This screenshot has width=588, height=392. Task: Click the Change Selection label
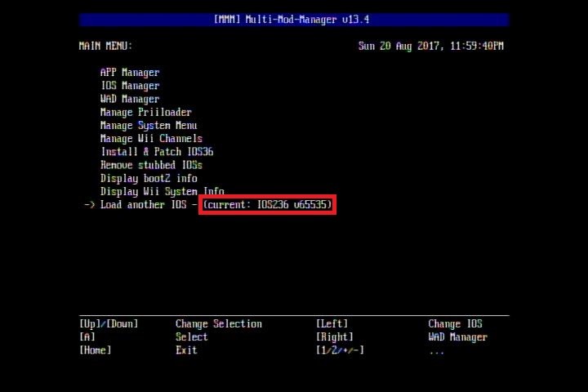[219, 323]
